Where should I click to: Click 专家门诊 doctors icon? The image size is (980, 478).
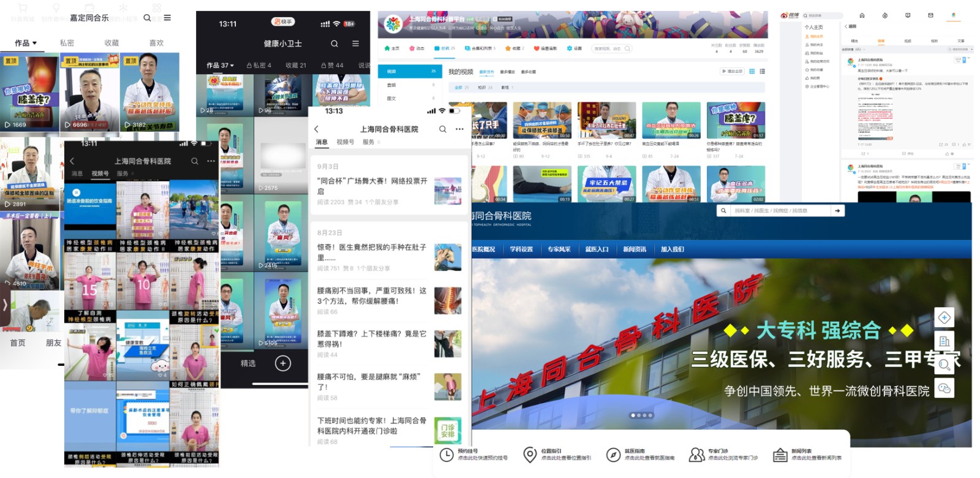click(x=696, y=455)
